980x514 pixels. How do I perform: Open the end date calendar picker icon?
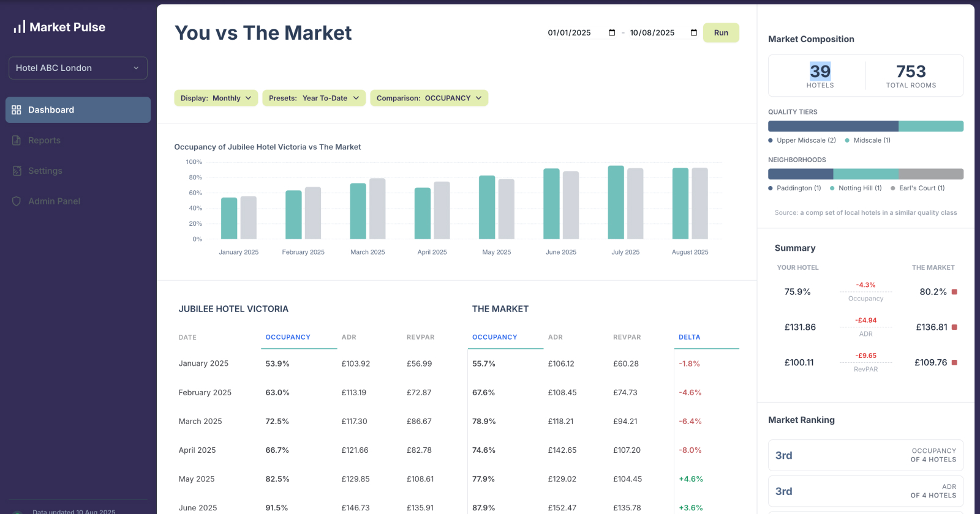pos(693,33)
